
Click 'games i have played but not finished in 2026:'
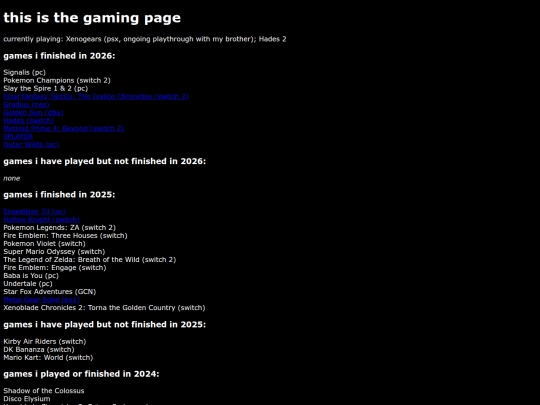pos(104,161)
